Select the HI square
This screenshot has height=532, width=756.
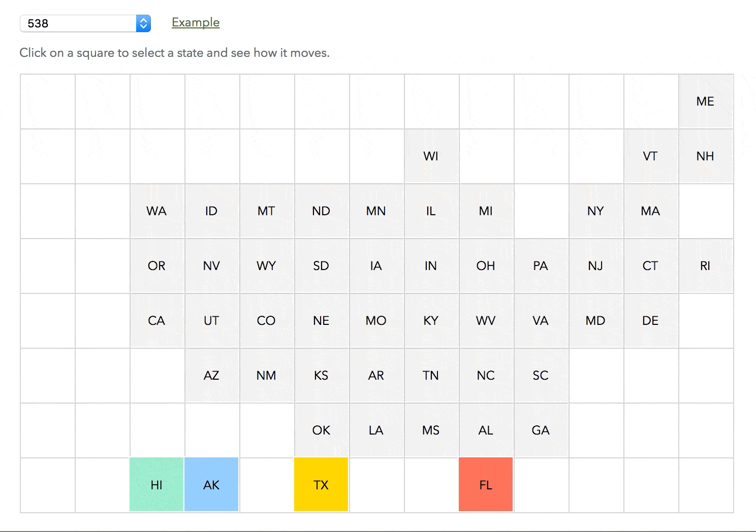coord(156,484)
